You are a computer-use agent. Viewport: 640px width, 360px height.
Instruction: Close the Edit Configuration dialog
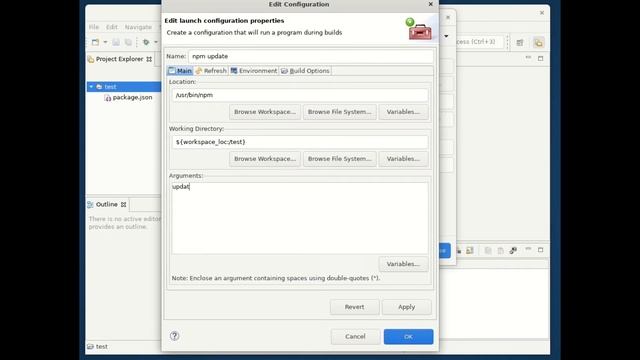click(430, 4)
